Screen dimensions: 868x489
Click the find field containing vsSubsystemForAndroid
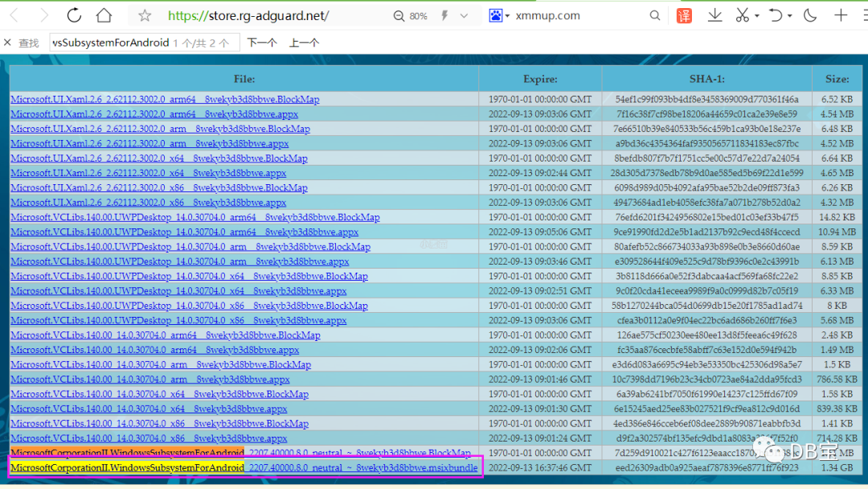pos(145,43)
